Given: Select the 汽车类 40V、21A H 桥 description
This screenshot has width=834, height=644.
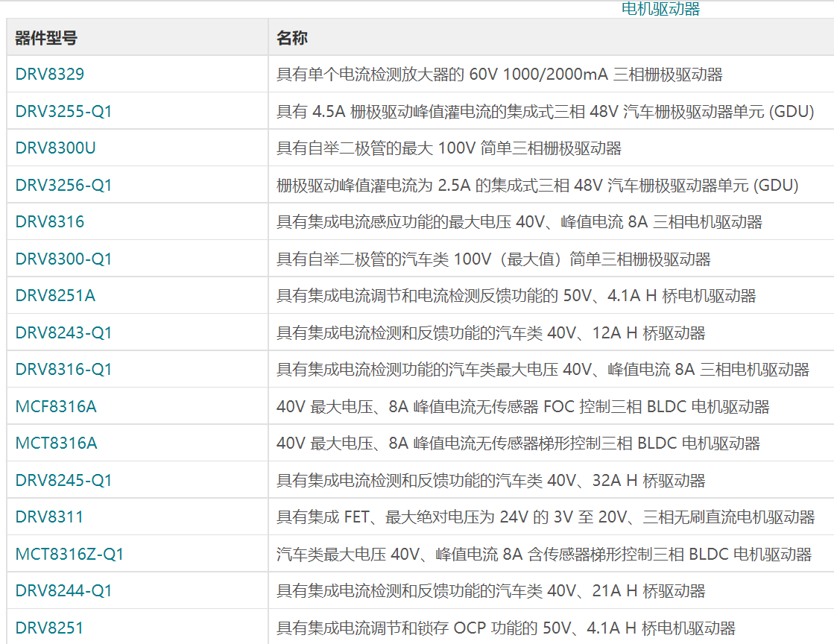Looking at the screenshot, I should click(x=491, y=592).
